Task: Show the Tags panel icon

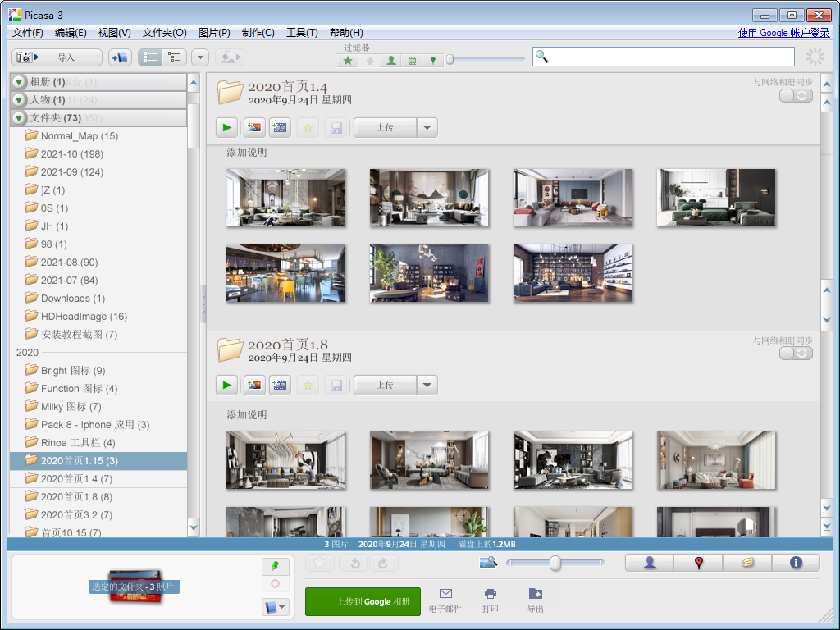Action: click(747, 563)
